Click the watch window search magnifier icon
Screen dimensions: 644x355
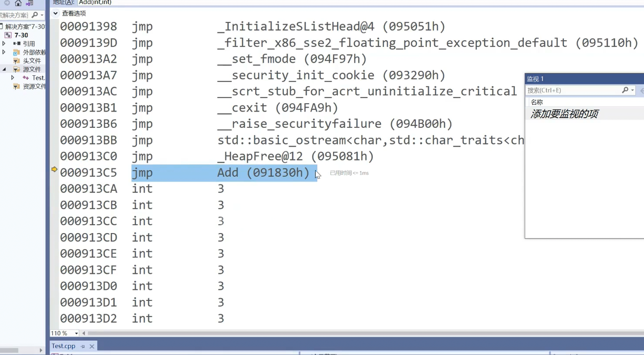625,90
